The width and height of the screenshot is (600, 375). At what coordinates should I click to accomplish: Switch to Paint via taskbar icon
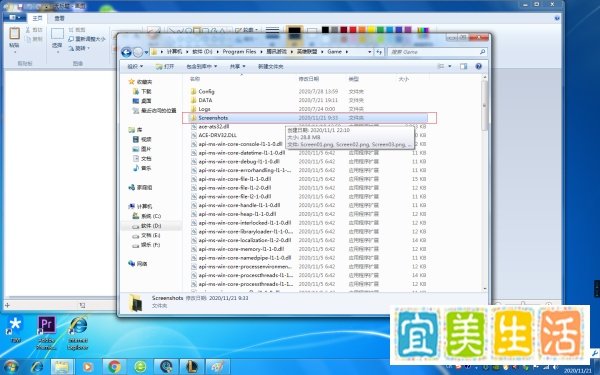pyautogui.click(x=218, y=367)
